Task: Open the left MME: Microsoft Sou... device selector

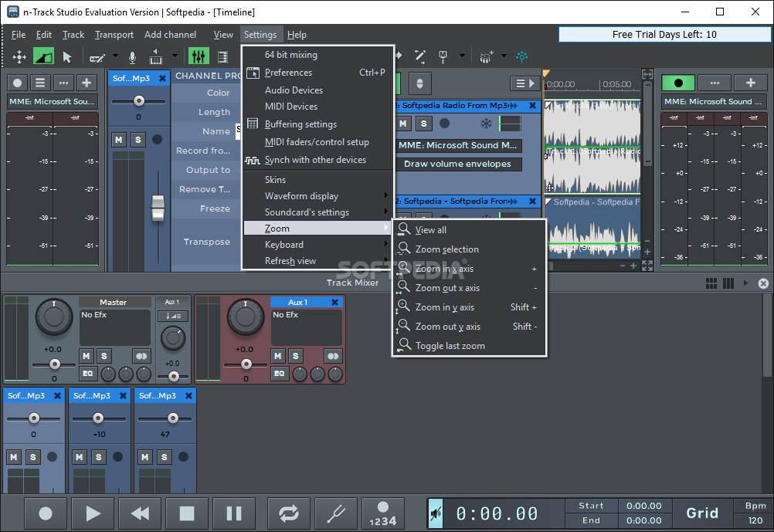Action: [x=51, y=102]
